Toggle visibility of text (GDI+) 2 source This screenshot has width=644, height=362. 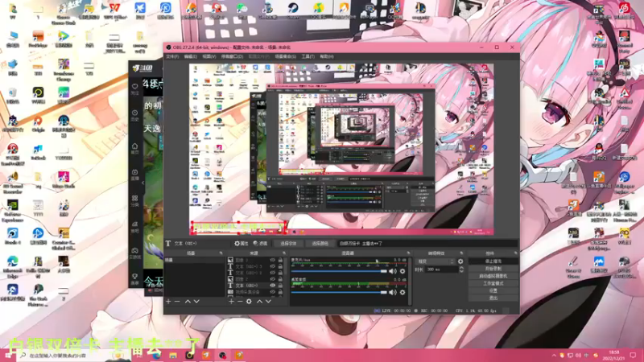pyautogui.click(x=272, y=273)
